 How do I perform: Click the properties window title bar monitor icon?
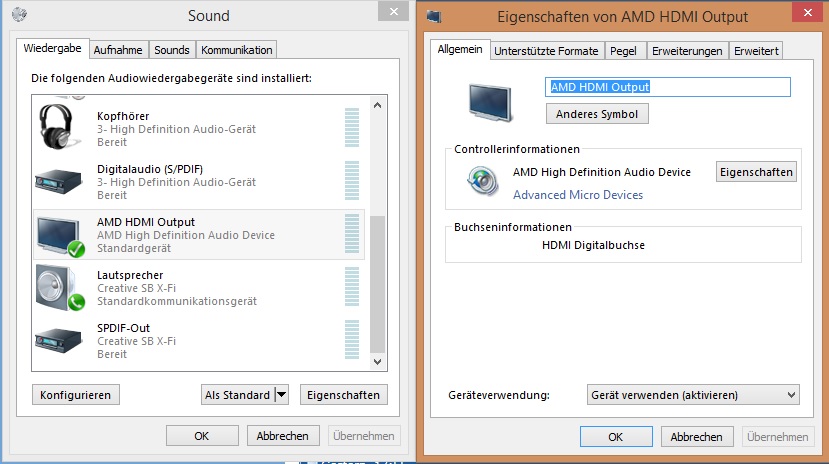[x=434, y=16]
